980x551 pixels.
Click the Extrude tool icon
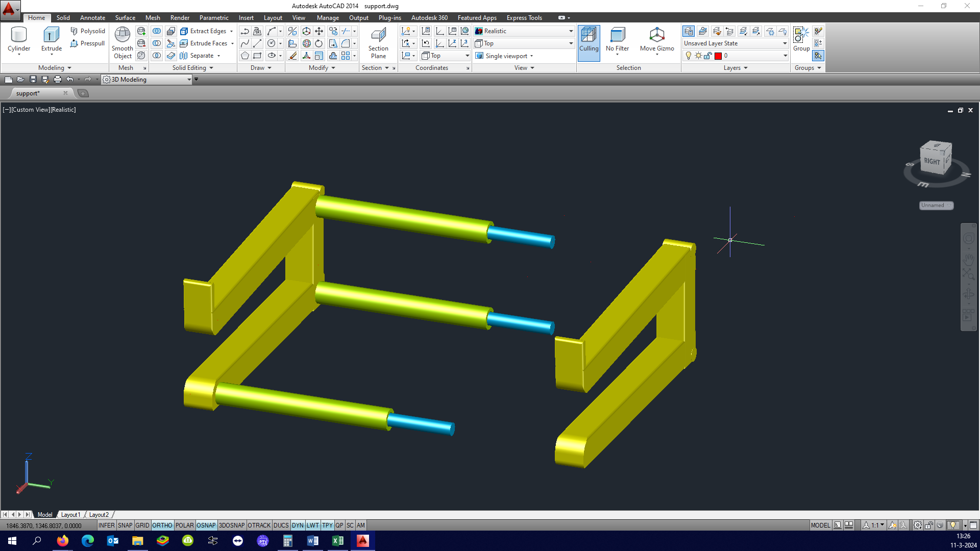(51, 35)
